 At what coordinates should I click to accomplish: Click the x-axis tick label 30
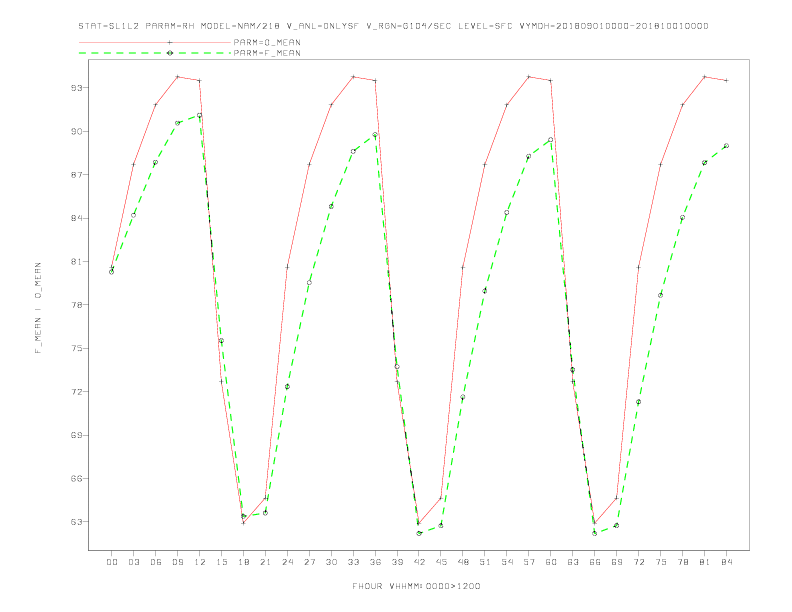[331, 562]
